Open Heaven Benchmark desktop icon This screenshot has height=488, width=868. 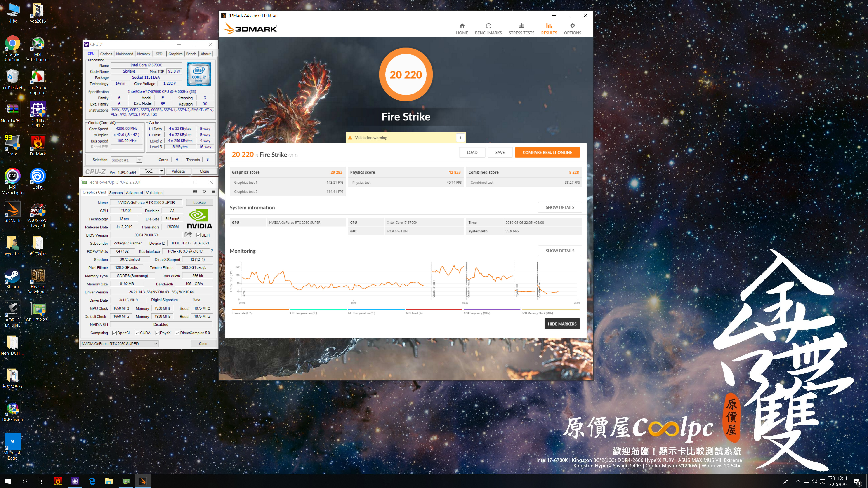pos(38,281)
